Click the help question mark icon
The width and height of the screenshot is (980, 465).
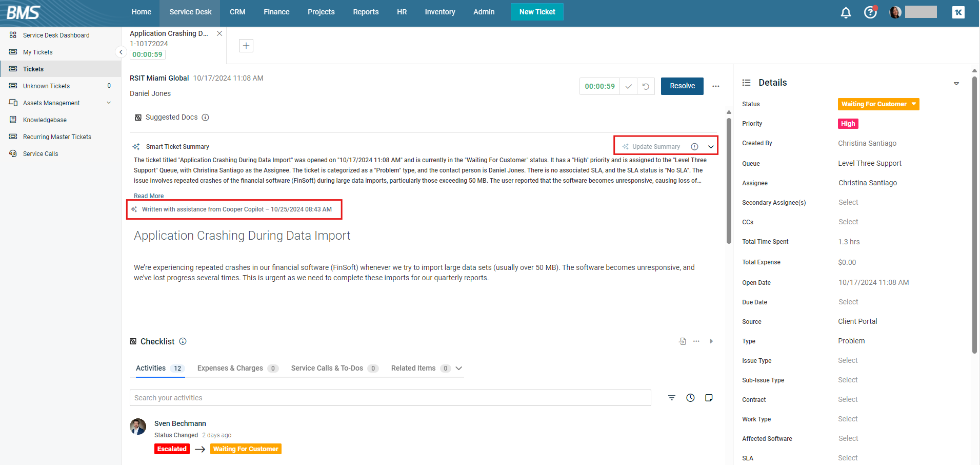pos(870,12)
